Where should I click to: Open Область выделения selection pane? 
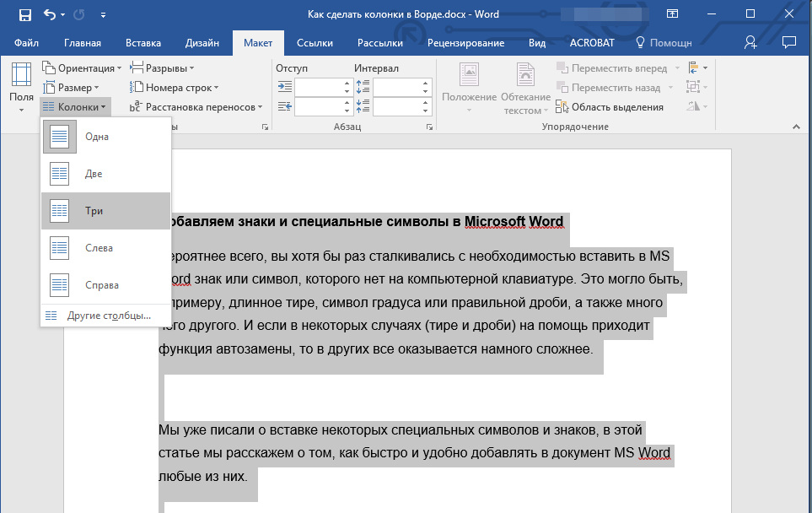click(610, 107)
